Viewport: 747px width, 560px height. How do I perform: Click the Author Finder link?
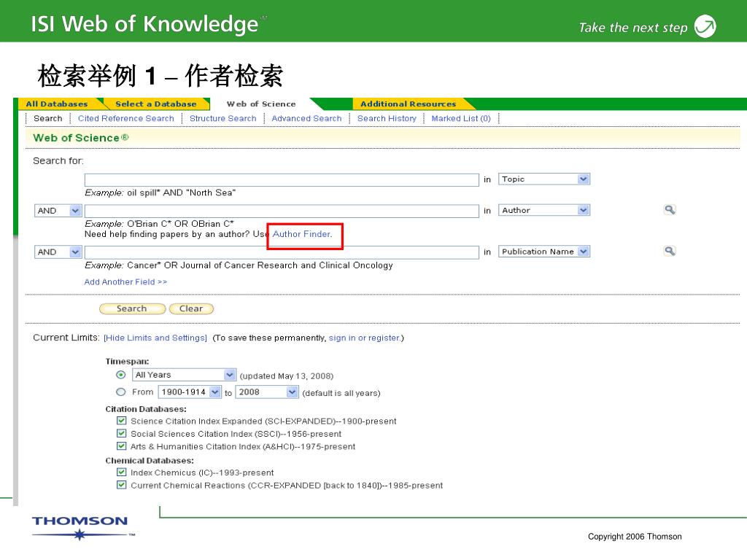[301, 234]
